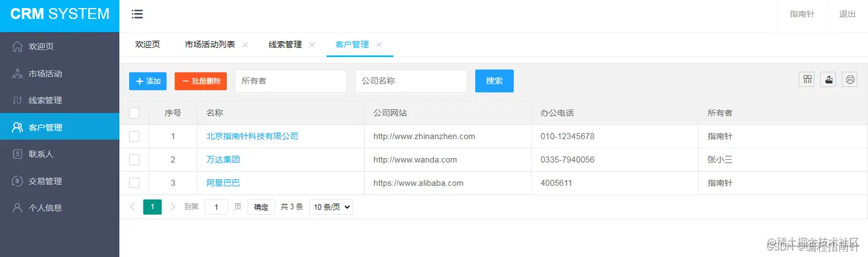
Task: Click the 线索管理 sidebar icon
Action: click(18, 100)
